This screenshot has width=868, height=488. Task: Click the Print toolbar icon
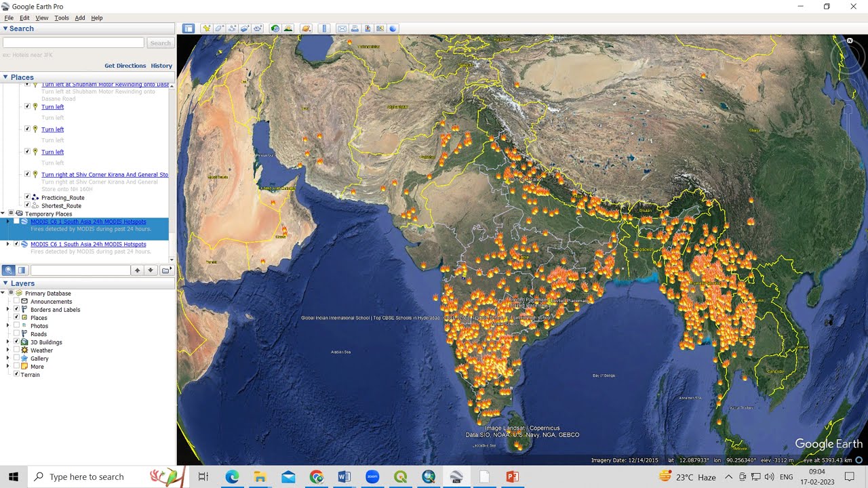point(355,28)
